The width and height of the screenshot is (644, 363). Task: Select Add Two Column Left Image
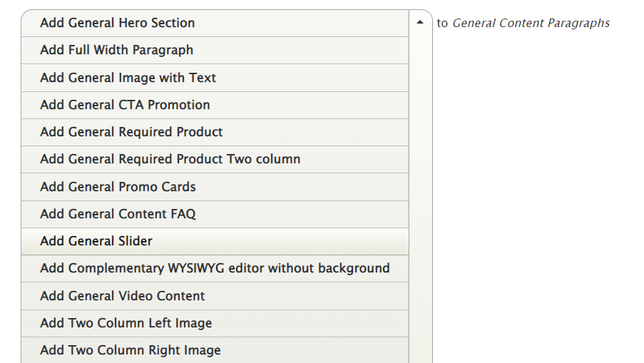pos(126,323)
